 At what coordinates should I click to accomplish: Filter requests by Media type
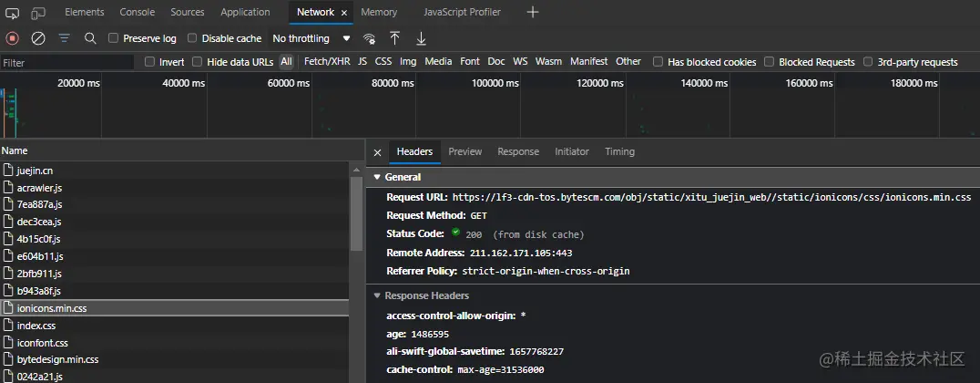[438, 61]
